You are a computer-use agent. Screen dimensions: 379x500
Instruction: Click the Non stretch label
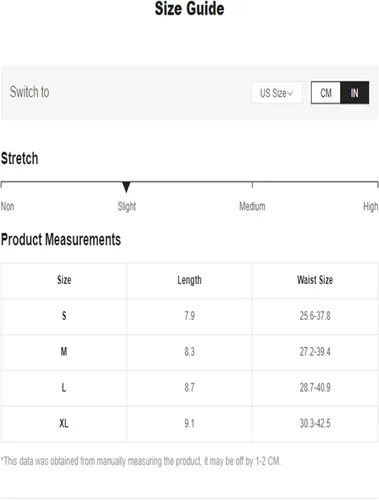coord(7,206)
